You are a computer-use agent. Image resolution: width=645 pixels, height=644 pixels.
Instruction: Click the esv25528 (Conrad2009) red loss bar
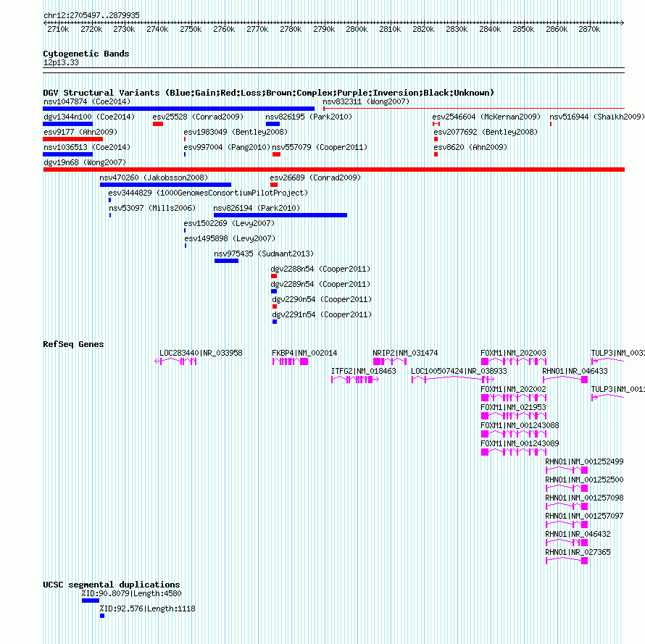coord(158,124)
